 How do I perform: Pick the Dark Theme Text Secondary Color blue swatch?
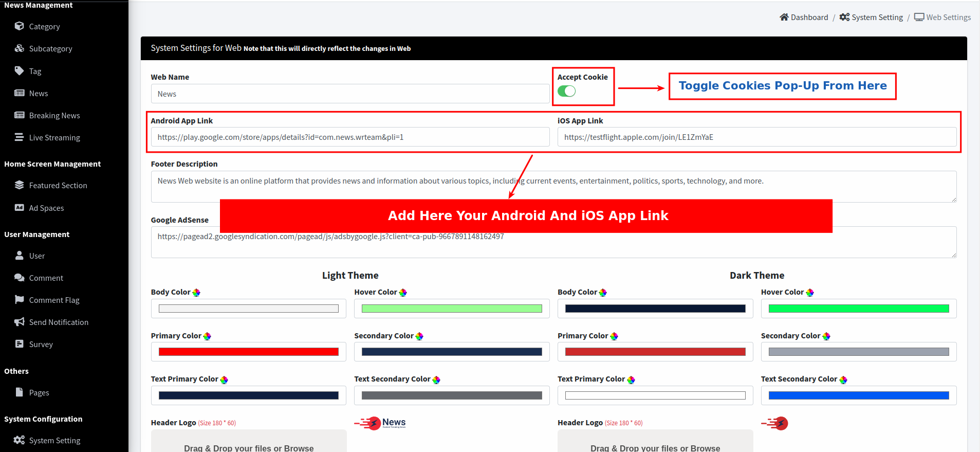pos(858,395)
